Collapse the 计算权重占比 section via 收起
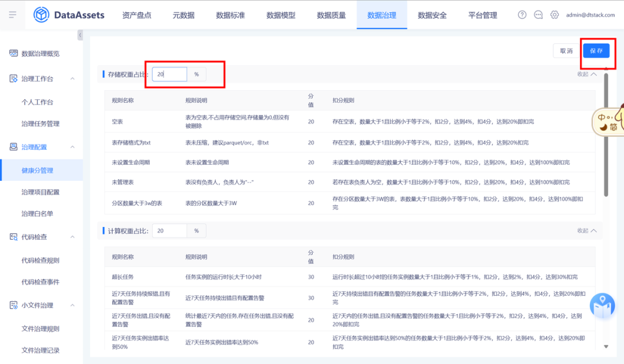624x364 pixels. coord(586,231)
